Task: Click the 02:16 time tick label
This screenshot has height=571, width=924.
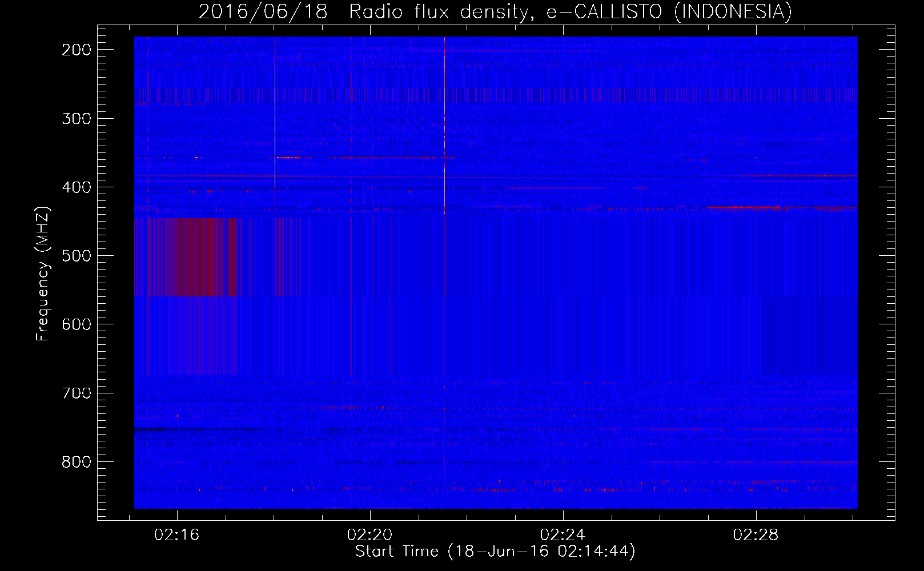Action: (177, 534)
